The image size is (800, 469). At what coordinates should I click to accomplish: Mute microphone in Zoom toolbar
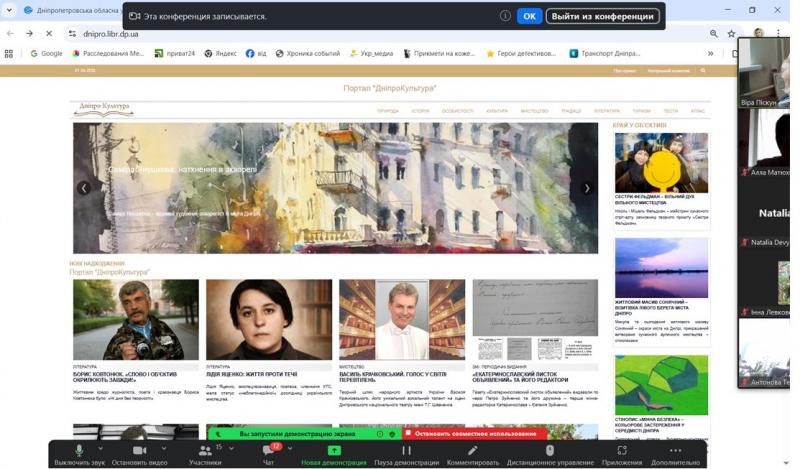(x=78, y=452)
